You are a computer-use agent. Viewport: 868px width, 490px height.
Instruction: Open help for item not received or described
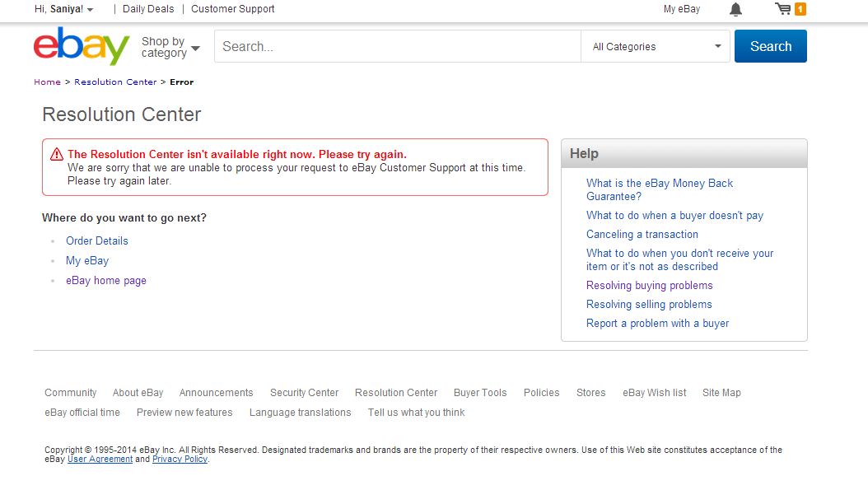(679, 259)
